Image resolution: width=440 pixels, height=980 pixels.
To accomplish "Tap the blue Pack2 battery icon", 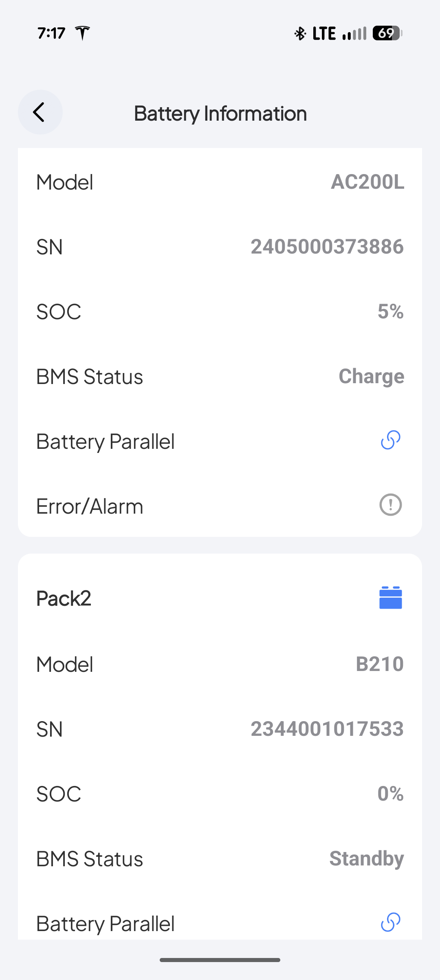I will (x=390, y=598).
